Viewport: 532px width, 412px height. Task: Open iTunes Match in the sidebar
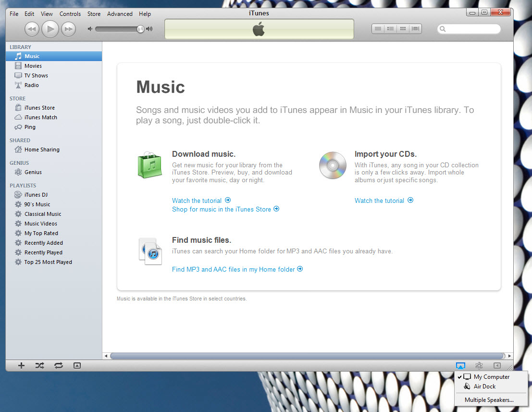(x=54, y=117)
